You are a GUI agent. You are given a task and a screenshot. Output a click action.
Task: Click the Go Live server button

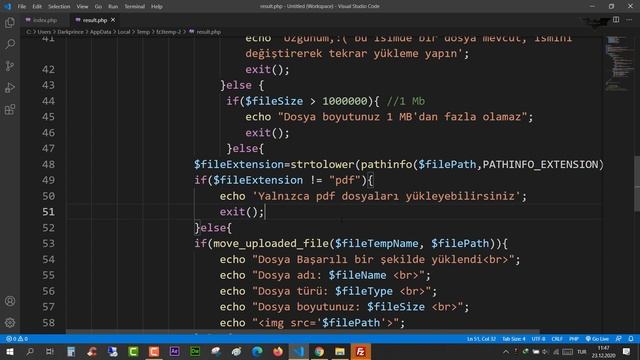point(598,339)
